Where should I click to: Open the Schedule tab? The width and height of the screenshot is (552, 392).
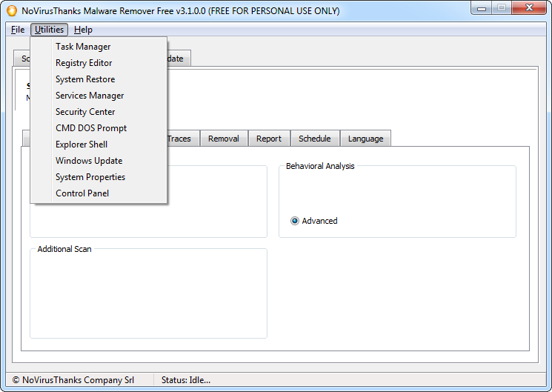(x=315, y=139)
